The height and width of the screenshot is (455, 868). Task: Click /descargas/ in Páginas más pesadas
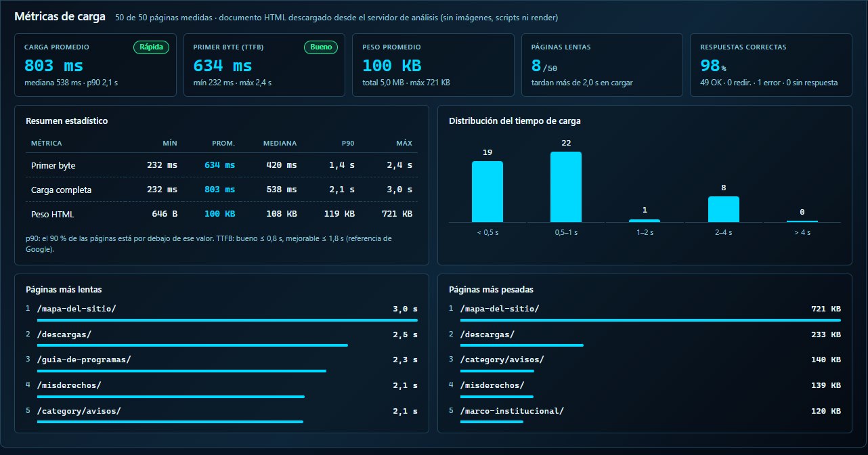487,334
